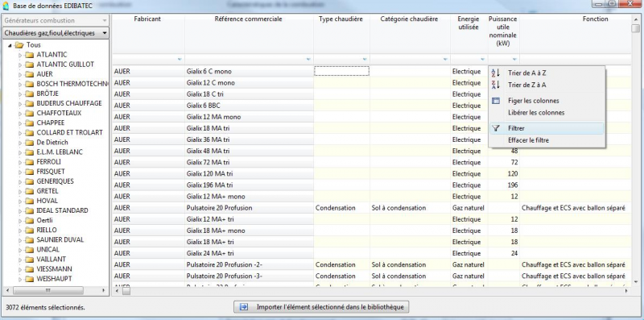Image resolution: width=644 pixels, height=320 pixels.
Task: Click the table vertical scrollbar thumb
Action: tap(636, 28)
